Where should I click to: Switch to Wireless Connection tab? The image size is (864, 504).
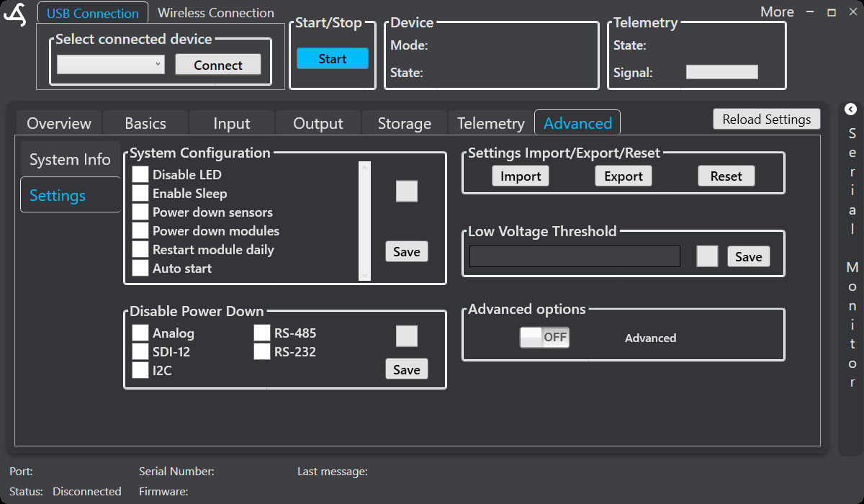pyautogui.click(x=216, y=13)
